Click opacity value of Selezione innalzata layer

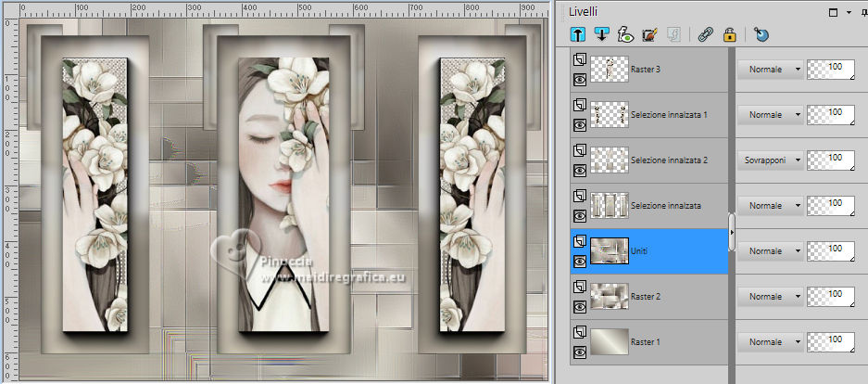tap(835, 203)
